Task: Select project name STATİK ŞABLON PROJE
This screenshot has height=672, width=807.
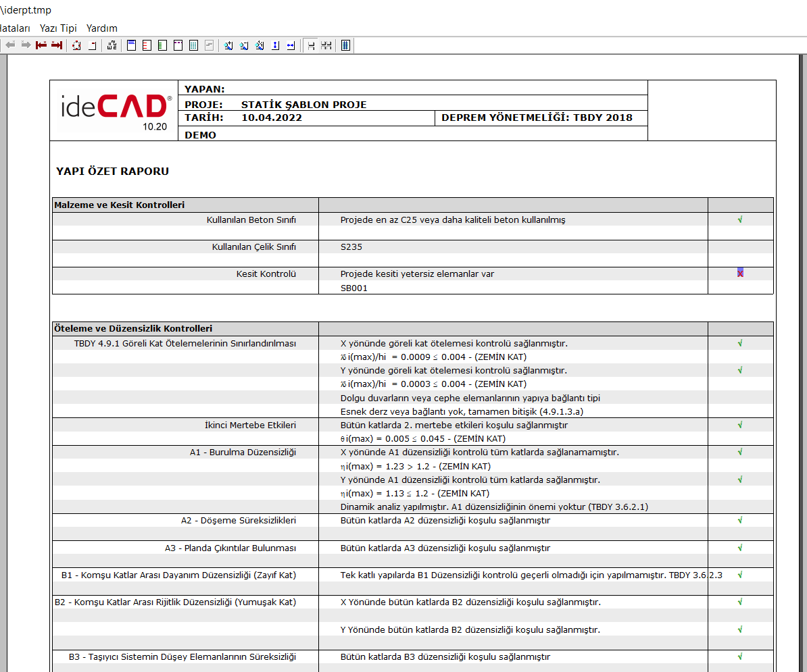Action: pyautogui.click(x=303, y=105)
